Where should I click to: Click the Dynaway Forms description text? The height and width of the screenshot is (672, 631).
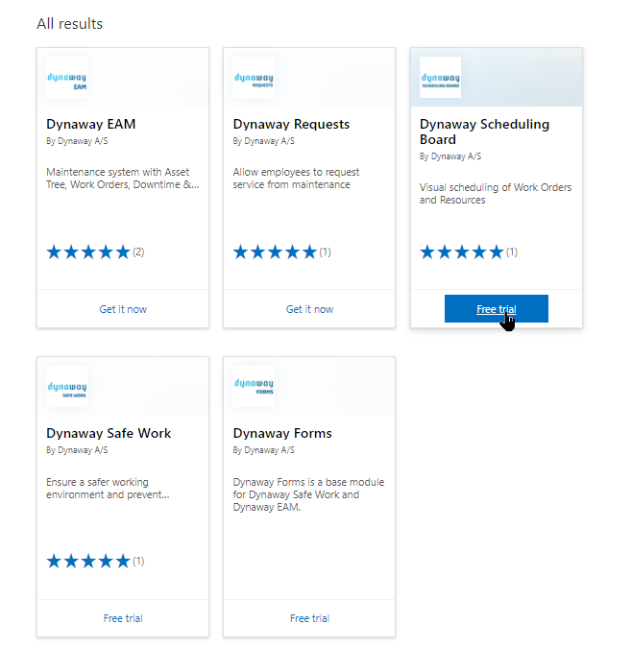click(296, 494)
